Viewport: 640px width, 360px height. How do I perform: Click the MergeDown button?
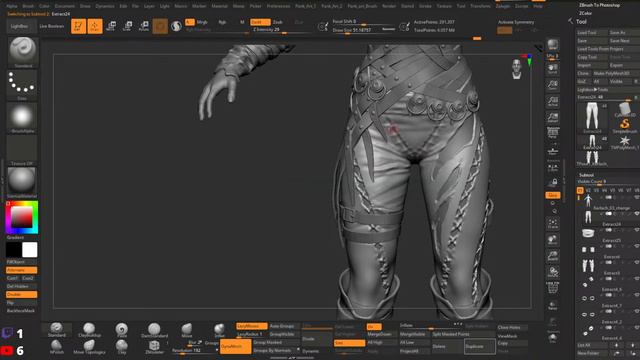pos(382,334)
